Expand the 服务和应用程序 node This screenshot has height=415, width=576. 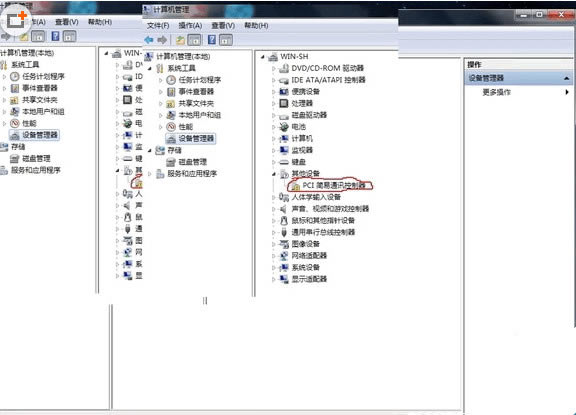pos(150,174)
